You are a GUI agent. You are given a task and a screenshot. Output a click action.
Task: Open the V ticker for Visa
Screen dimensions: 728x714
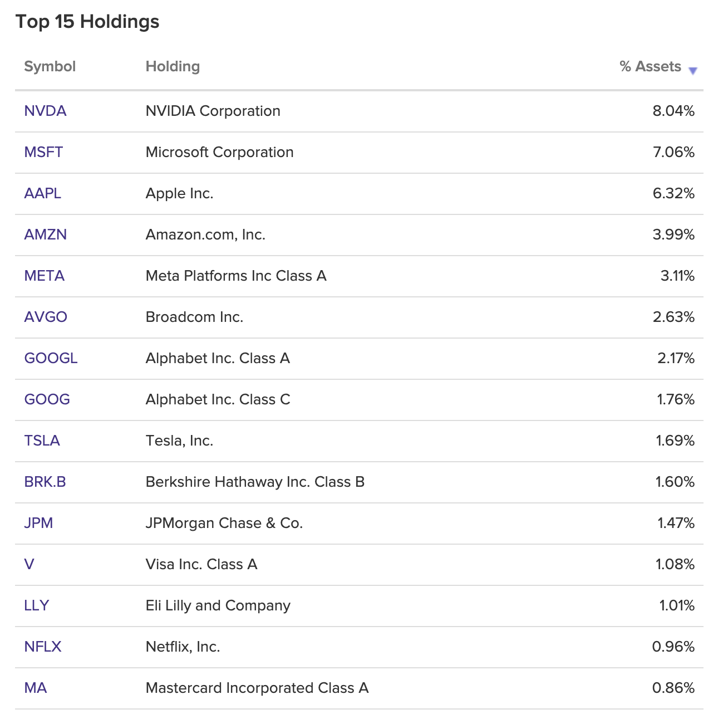pyautogui.click(x=29, y=564)
